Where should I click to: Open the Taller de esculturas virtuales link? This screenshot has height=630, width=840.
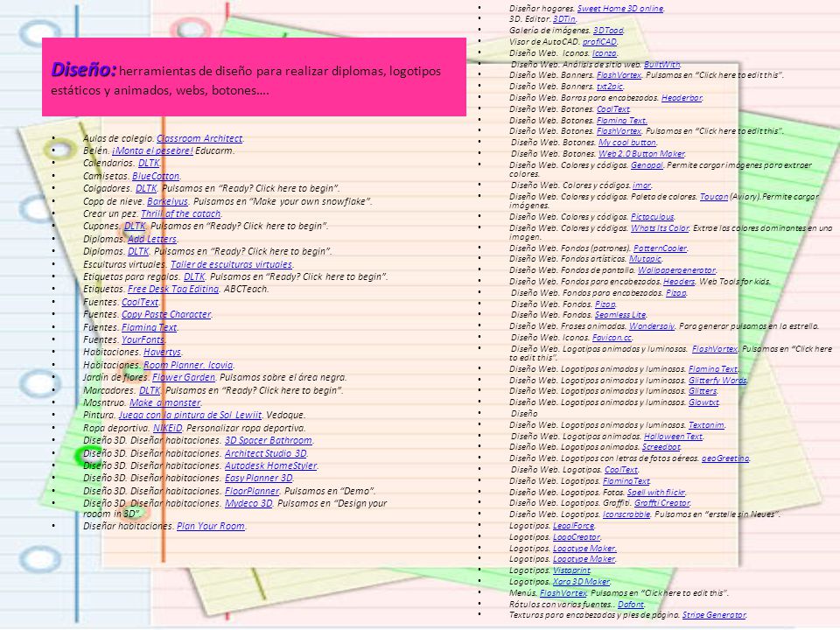[231, 264]
